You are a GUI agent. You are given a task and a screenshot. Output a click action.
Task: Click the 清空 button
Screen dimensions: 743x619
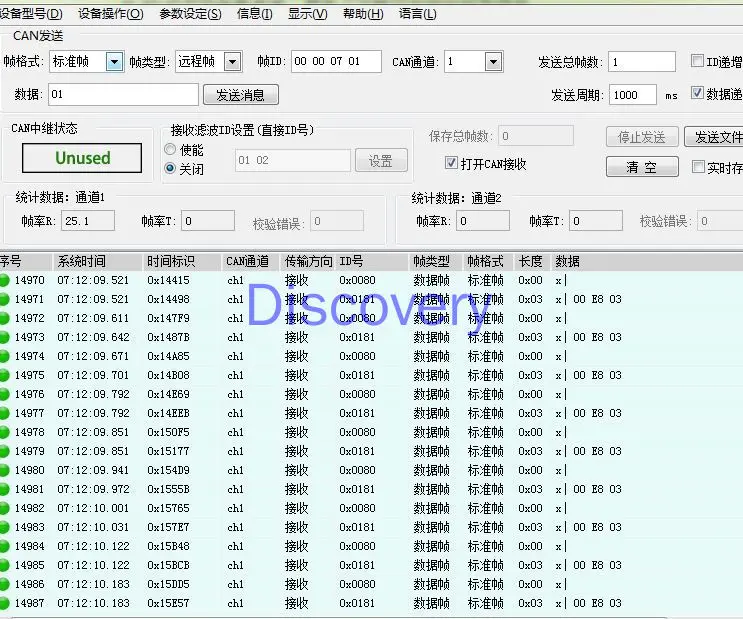tap(642, 167)
